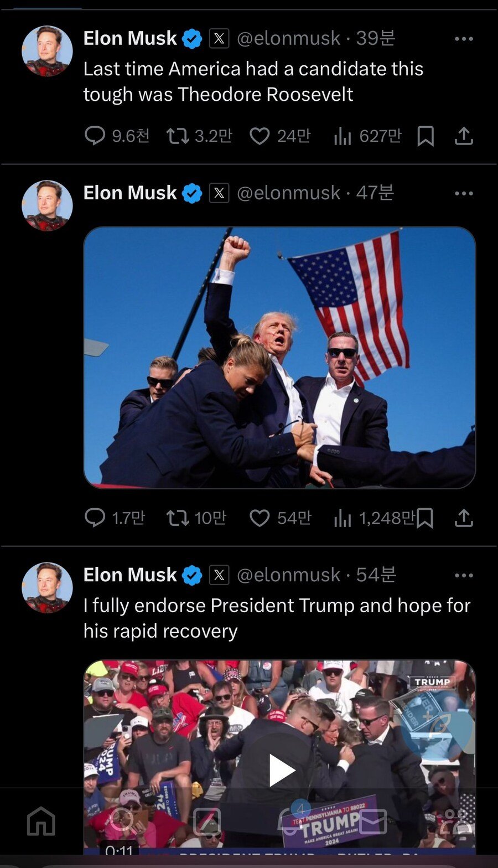Screen dimensions: 498x868
Task: Retweet the Theodore Roosevelt tweet
Action: point(177,136)
